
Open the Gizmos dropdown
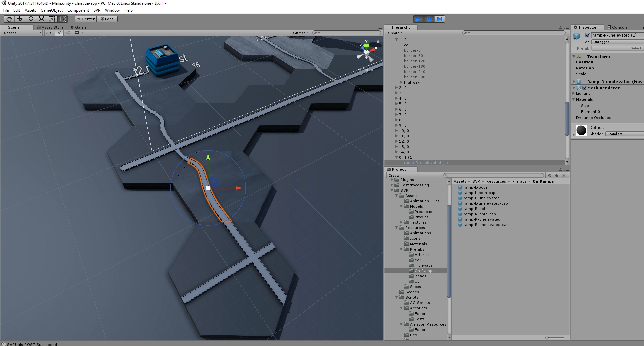pyautogui.click(x=301, y=33)
